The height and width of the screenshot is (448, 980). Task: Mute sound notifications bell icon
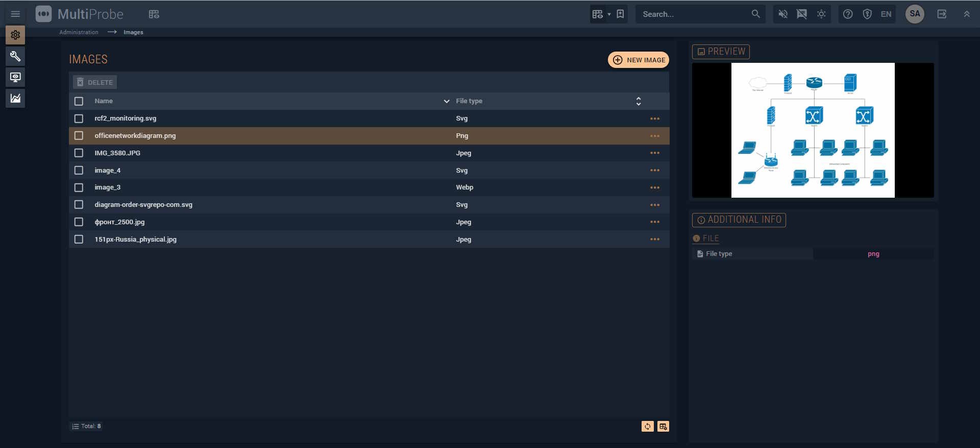point(782,14)
